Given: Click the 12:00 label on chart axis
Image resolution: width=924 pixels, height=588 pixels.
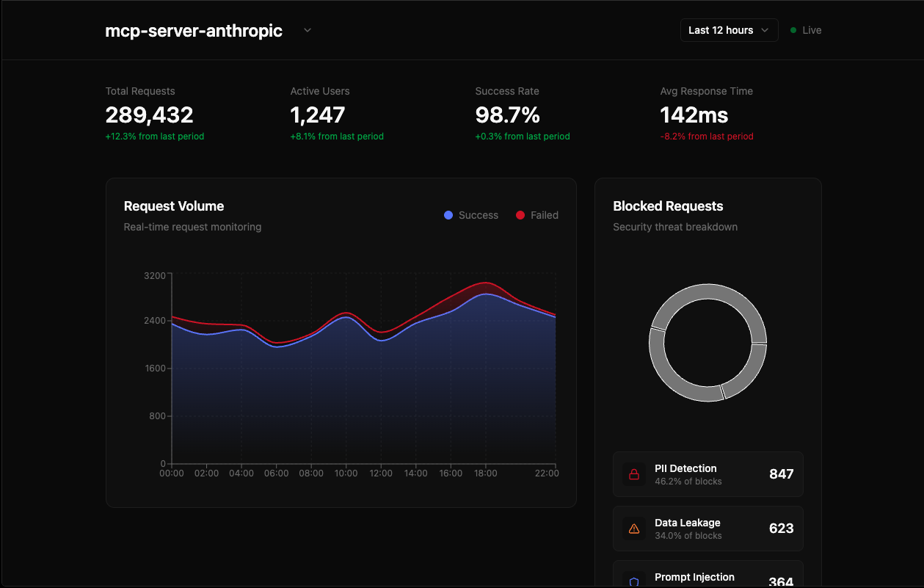Looking at the screenshot, I should pos(380,473).
